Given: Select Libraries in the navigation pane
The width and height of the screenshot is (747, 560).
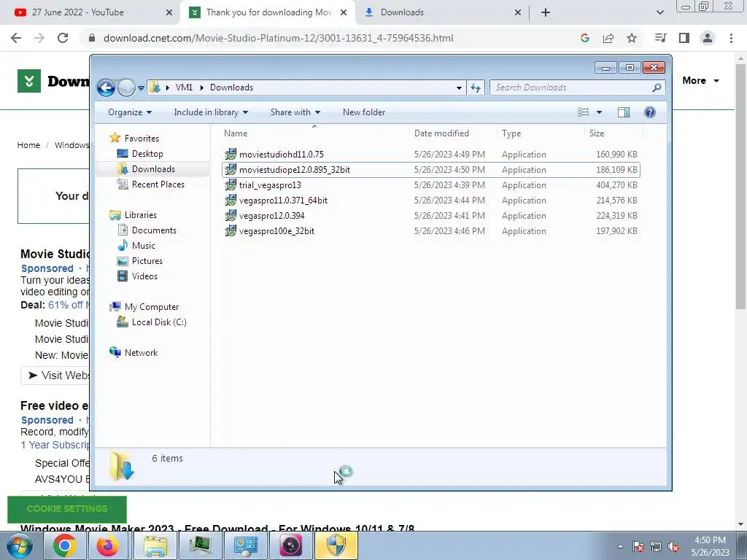Looking at the screenshot, I should [140, 215].
